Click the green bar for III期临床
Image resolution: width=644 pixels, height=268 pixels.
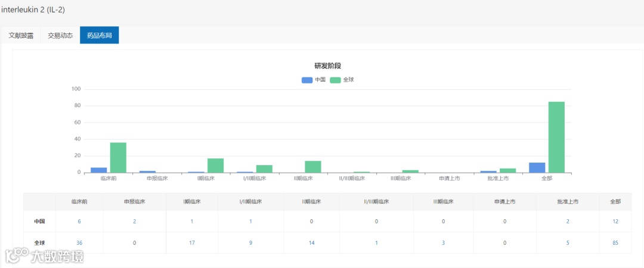pyautogui.click(x=410, y=171)
